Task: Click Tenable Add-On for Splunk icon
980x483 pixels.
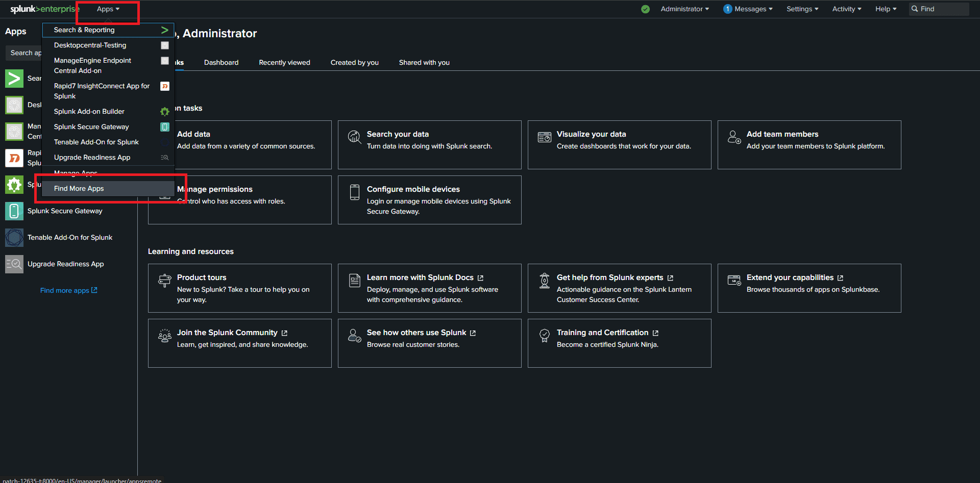Action: 14,238
